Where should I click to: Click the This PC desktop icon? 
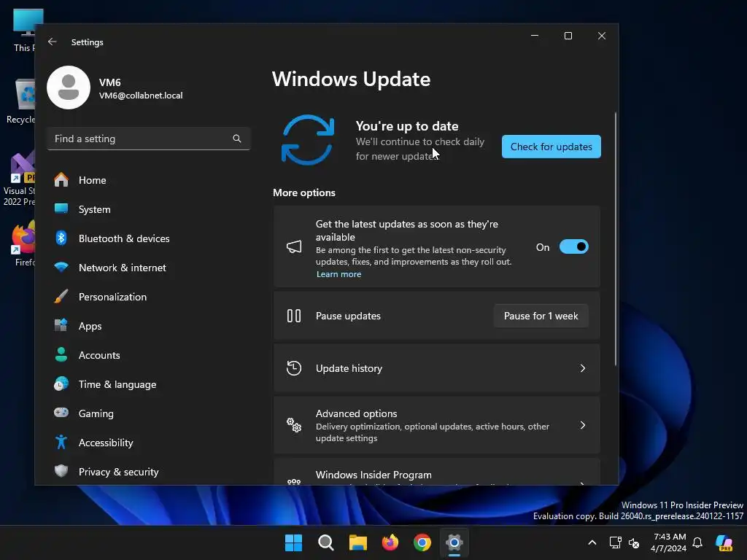pos(25,30)
